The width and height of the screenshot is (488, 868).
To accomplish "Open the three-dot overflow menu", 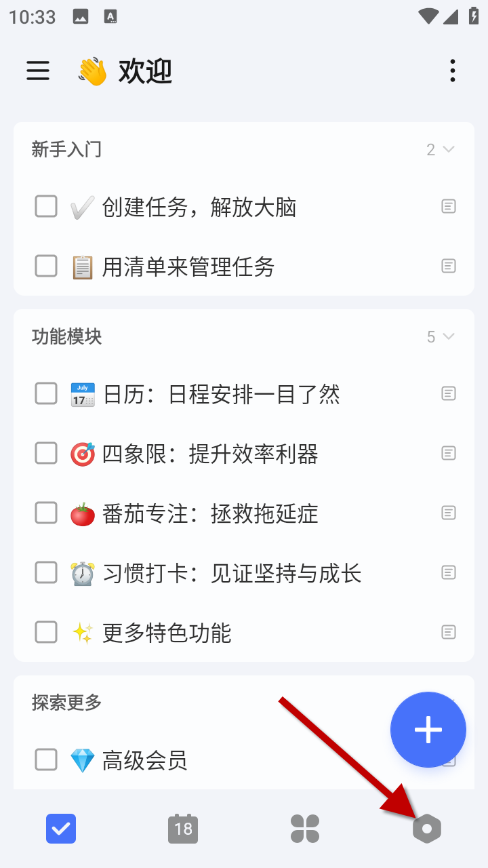I will point(452,71).
